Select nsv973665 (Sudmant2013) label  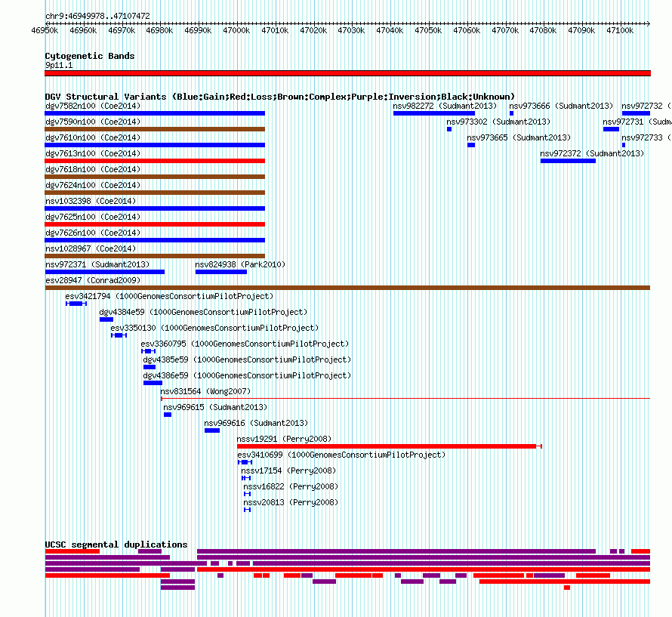pos(519,137)
